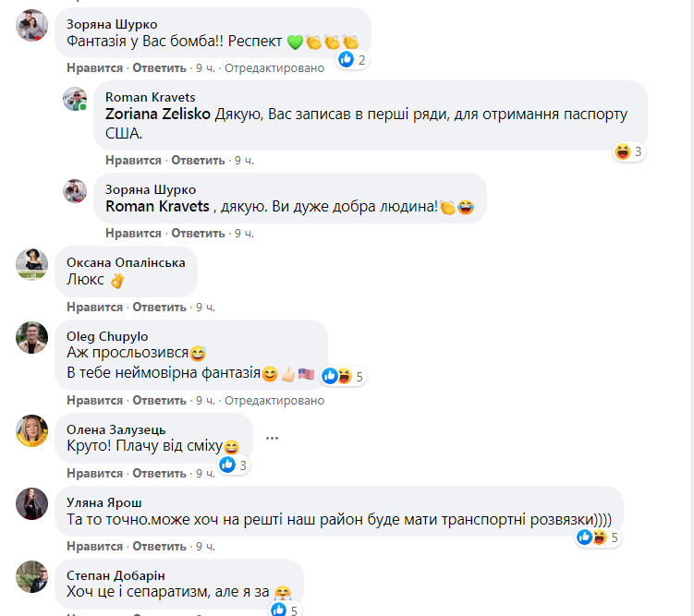Show edit history on Зоряна Шурко's top comment
Image resolution: width=694 pixels, height=616 pixels.
274,68
